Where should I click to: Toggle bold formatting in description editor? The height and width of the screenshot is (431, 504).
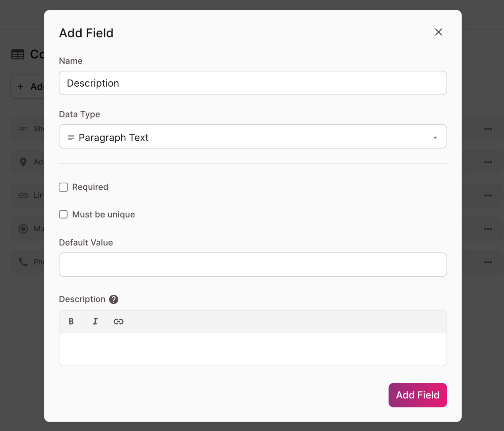pos(71,322)
